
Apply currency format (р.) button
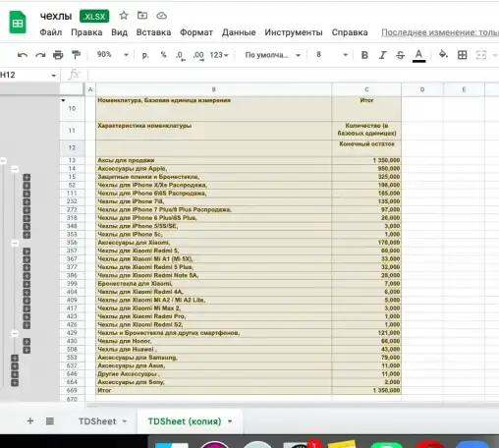click(x=145, y=55)
